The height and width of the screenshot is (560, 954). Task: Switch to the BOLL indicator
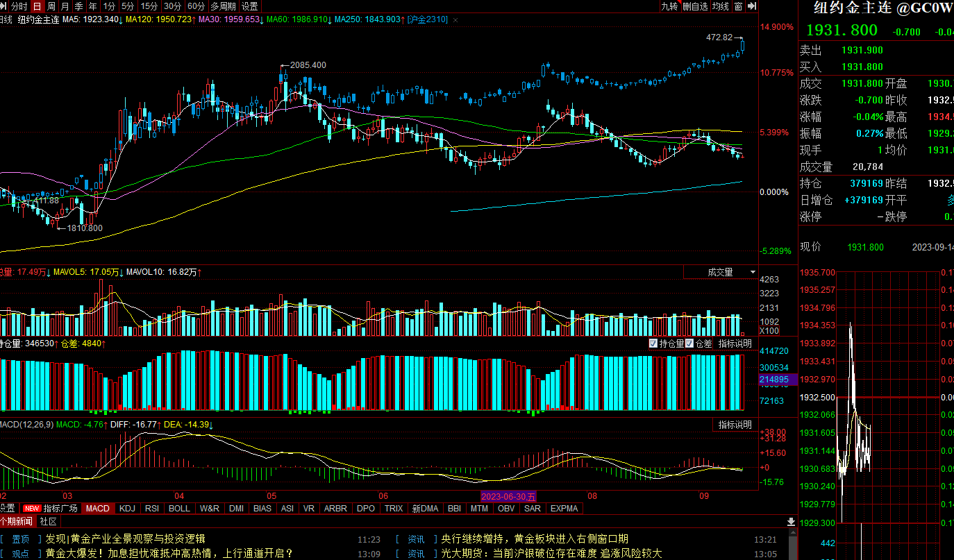[179, 508]
